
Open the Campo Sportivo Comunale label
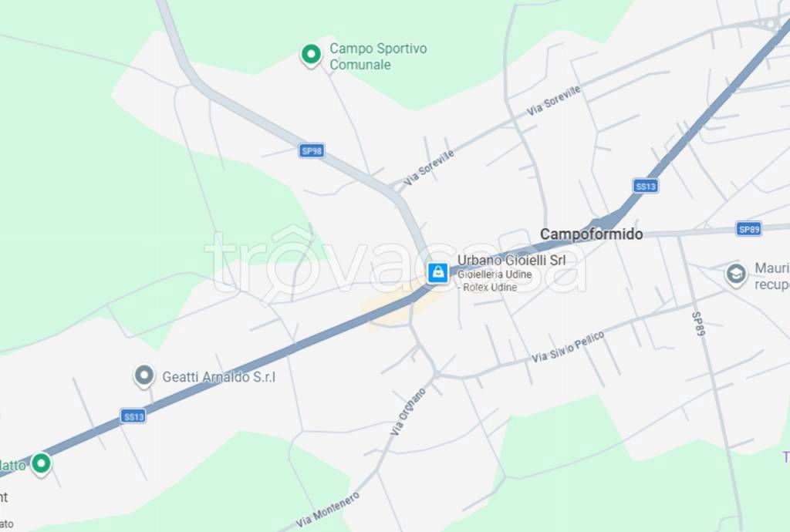[378, 56]
